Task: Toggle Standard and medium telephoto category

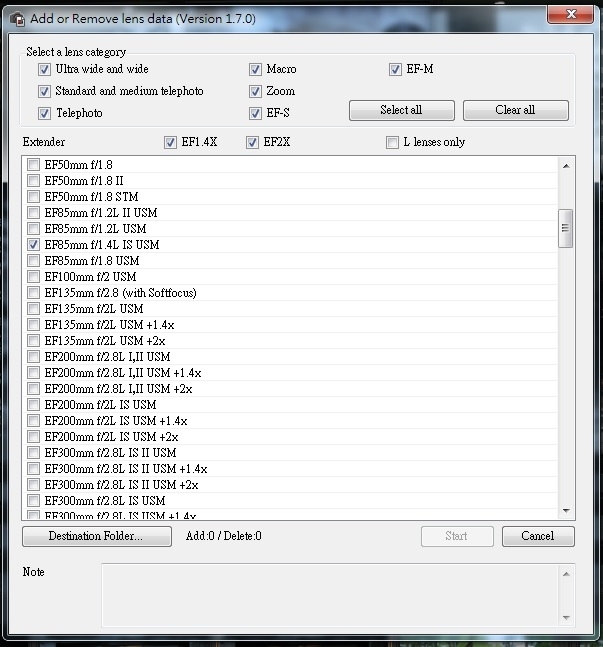Action: coord(44,91)
